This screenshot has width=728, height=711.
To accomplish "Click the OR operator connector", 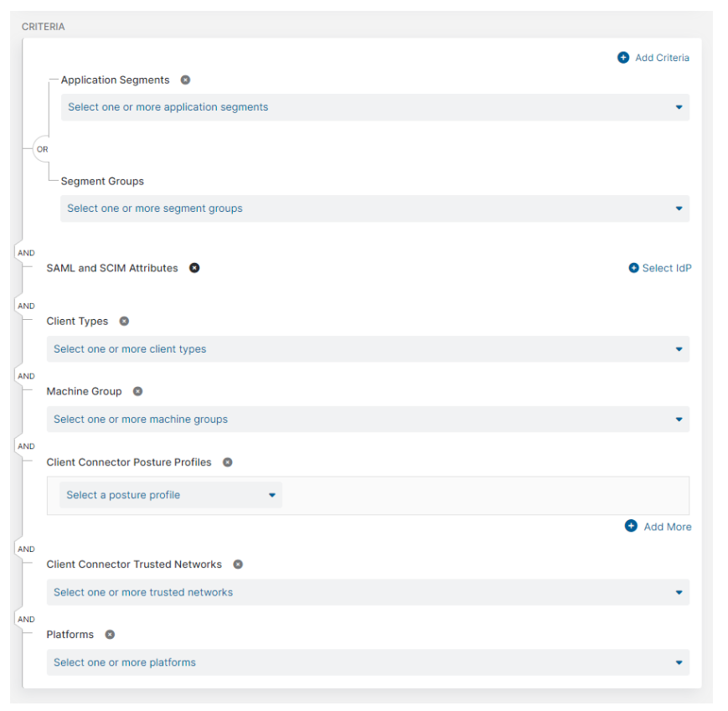I will (x=42, y=149).
